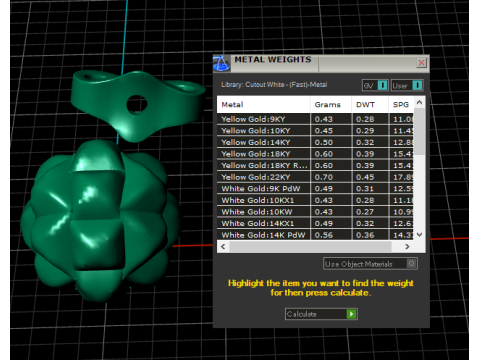Toggle Use Object Materials option
This screenshot has width=480, height=360.
pos(370,264)
